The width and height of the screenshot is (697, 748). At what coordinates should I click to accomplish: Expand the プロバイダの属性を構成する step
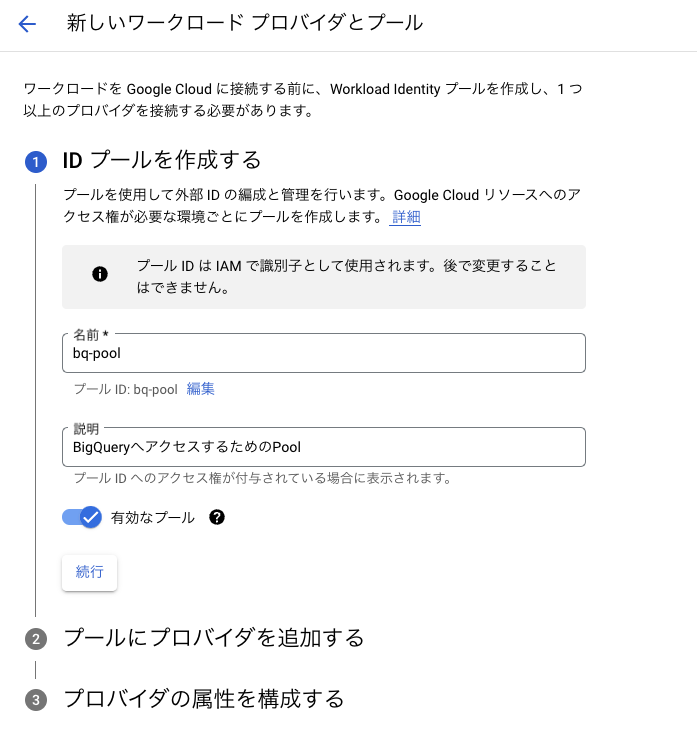[204, 699]
